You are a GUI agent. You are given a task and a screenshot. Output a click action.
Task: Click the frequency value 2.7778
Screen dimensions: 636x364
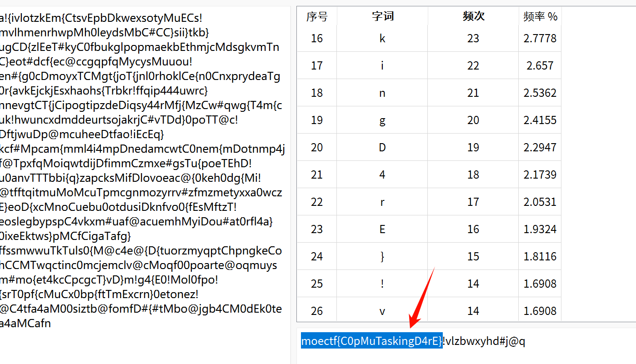540,38
